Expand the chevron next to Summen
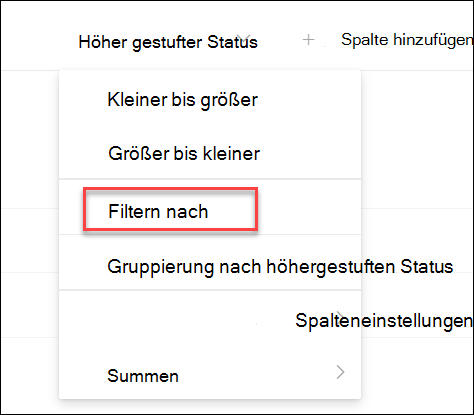The height and width of the screenshot is (415, 474). (340, 372)
